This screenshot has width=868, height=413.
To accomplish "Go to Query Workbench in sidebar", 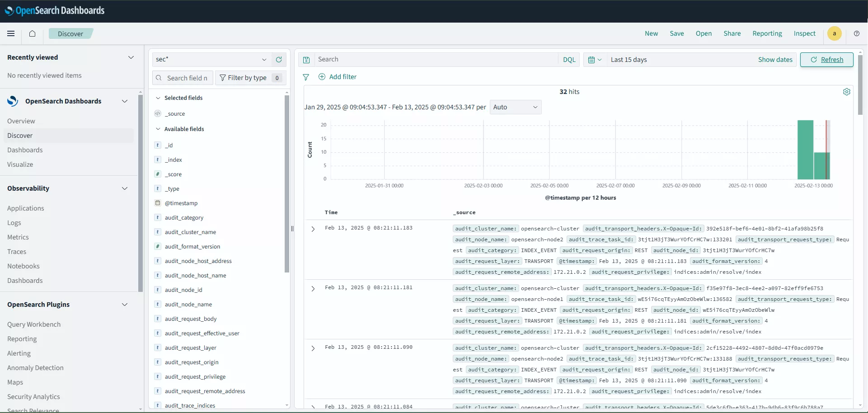I will (34, 324).
